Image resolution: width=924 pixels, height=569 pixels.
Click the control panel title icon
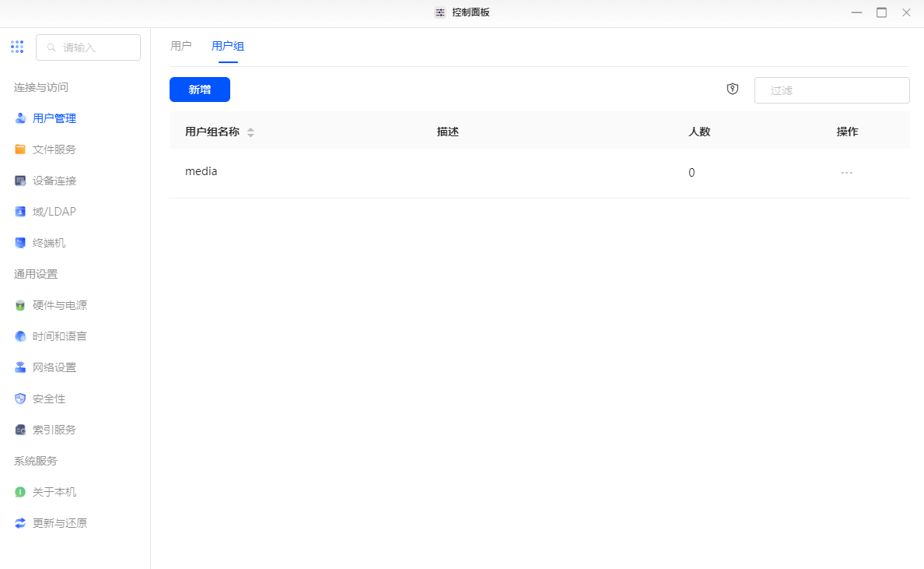click(x=440, y=12)
